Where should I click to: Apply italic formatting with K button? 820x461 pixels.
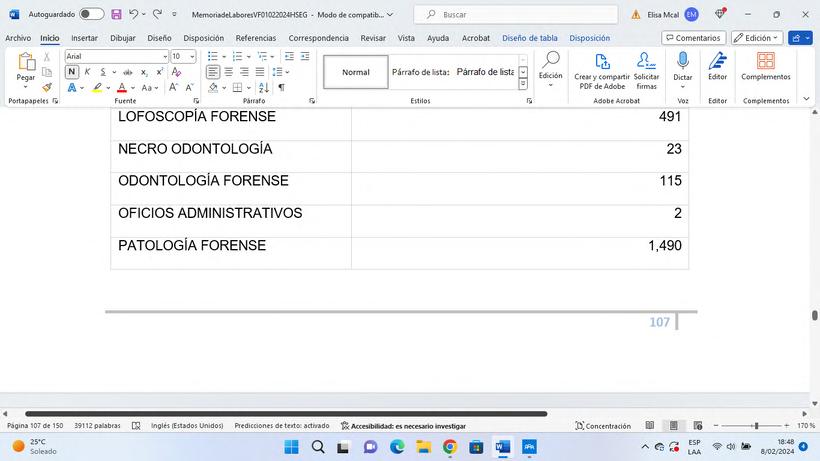point(87,72)
